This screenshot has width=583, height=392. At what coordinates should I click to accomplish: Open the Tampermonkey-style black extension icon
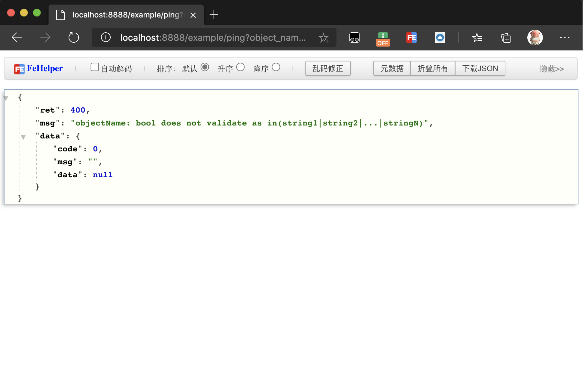[355, 38]
